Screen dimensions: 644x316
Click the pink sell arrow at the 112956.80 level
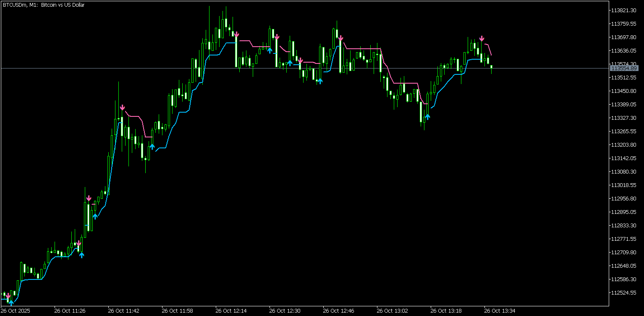[x=89, y=198]
